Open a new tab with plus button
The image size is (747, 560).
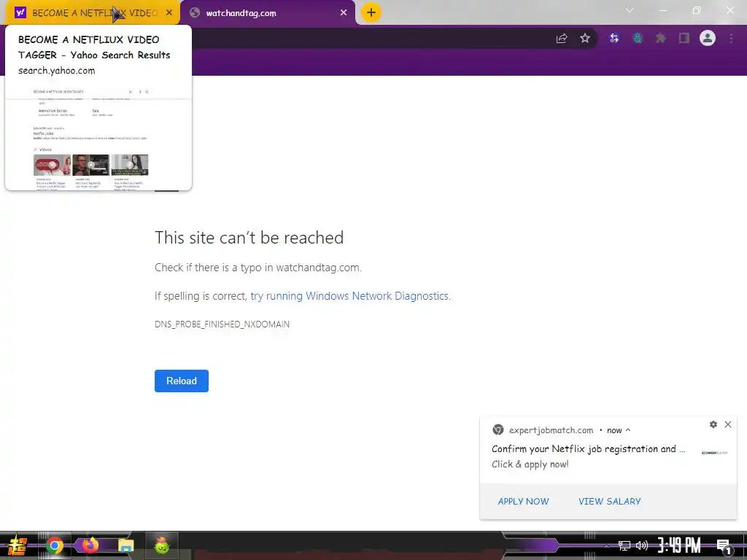coord(371,12)
